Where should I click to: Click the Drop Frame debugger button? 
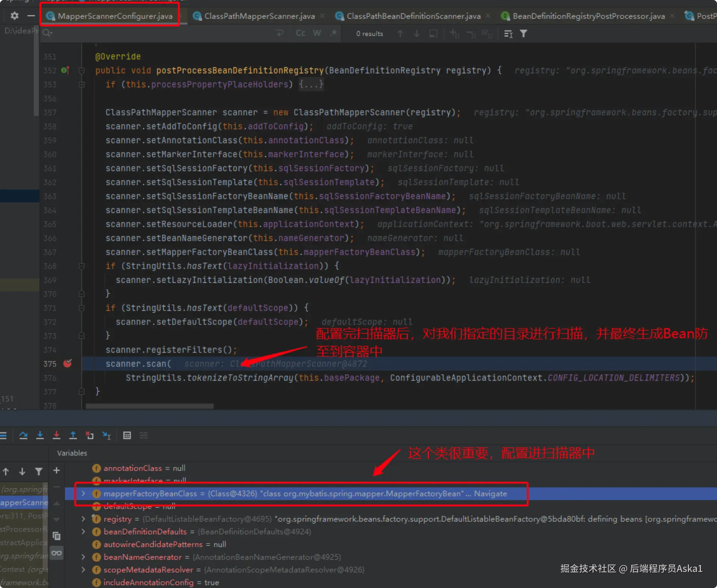89,435
